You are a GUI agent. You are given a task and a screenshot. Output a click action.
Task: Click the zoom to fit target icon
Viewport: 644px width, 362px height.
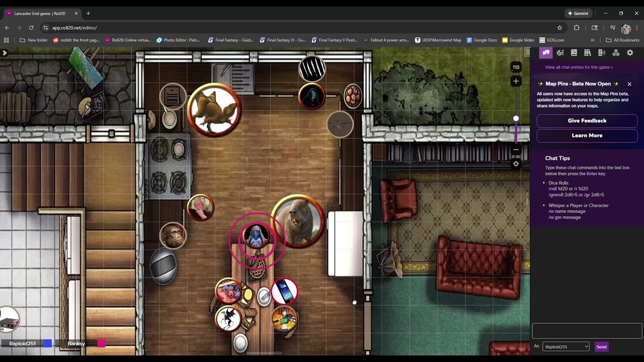516,164
